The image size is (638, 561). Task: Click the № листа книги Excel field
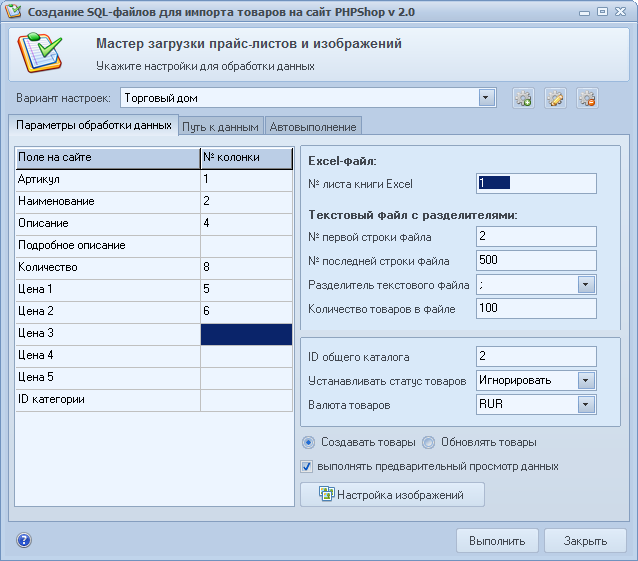536,183
